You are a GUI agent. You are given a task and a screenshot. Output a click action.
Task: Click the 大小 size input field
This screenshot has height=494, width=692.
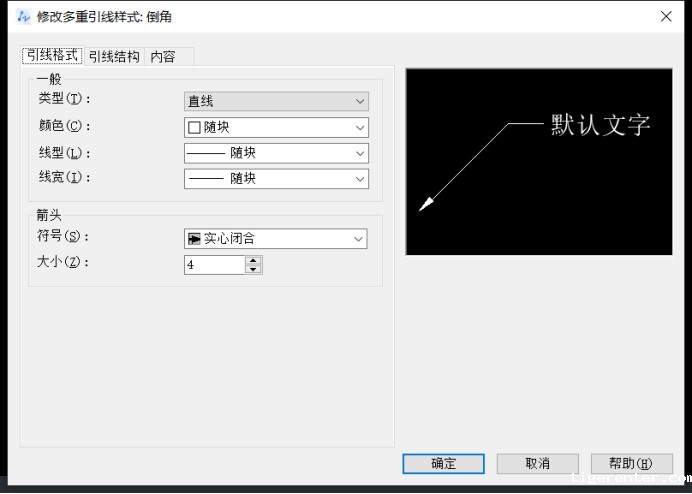214,265
